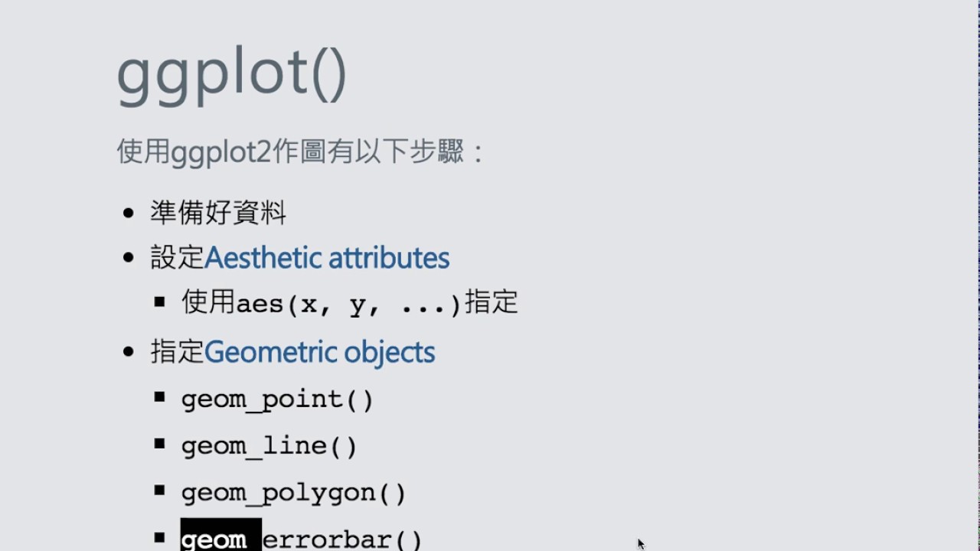Click the 指定 text before Geometric objects
This screenshot has width=980, height=551.
[x=177, y=353]
